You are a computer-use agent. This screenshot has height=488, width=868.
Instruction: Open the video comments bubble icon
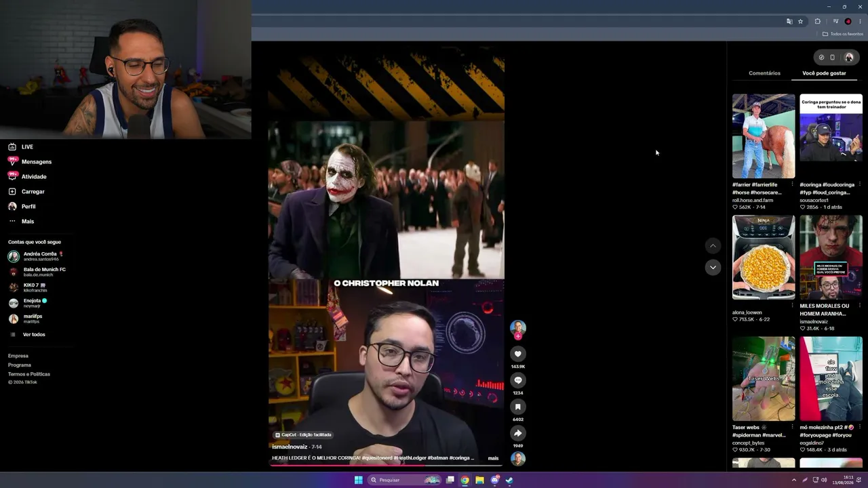tap(517, 380)
